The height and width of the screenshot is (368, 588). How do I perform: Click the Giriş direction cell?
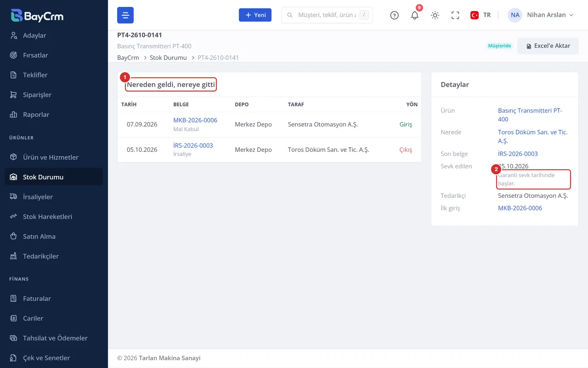[406, 124]
